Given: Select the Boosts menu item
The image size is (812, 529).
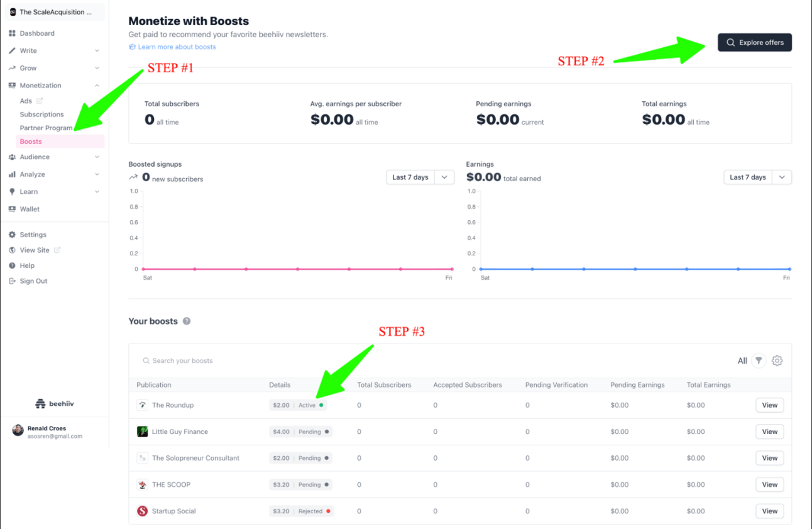Looking at the screenshot, I should [60, 142].
